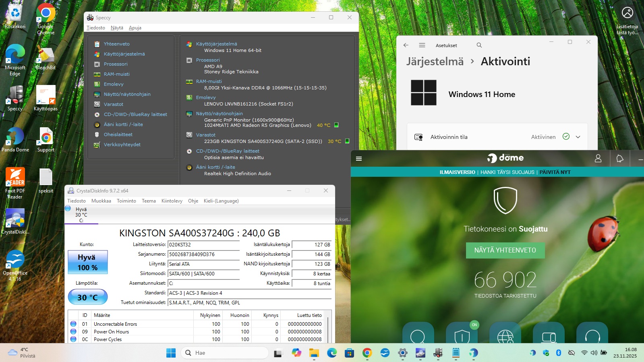Open the Panda Dome hamburger menu
Image resolution: width=644 pixels, height=362 pixels.
359,159
